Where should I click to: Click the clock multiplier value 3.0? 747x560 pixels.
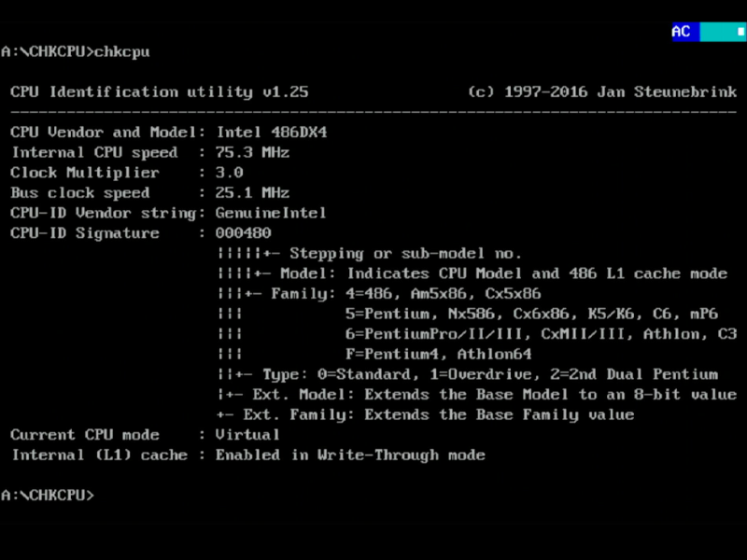click(x=229, y=173)
